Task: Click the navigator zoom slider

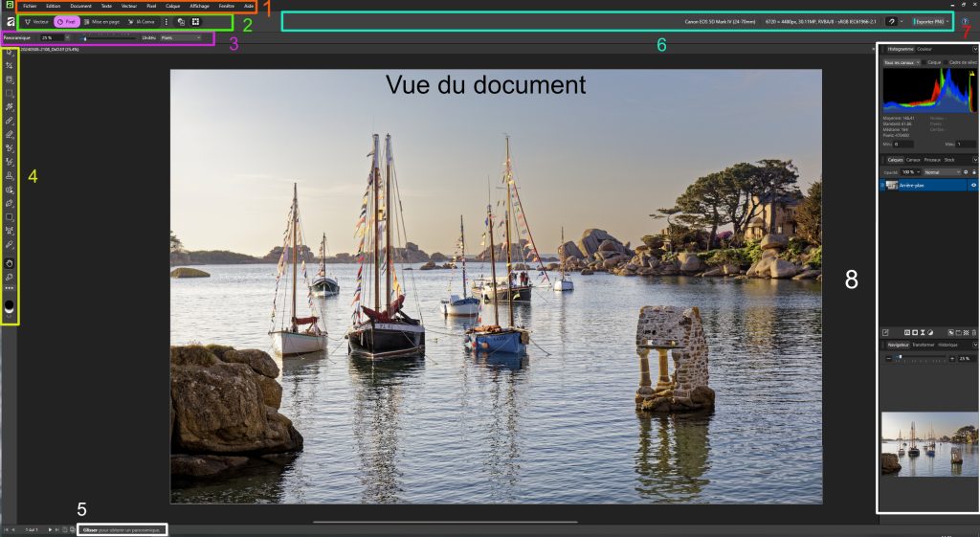Action: (917, 358)
